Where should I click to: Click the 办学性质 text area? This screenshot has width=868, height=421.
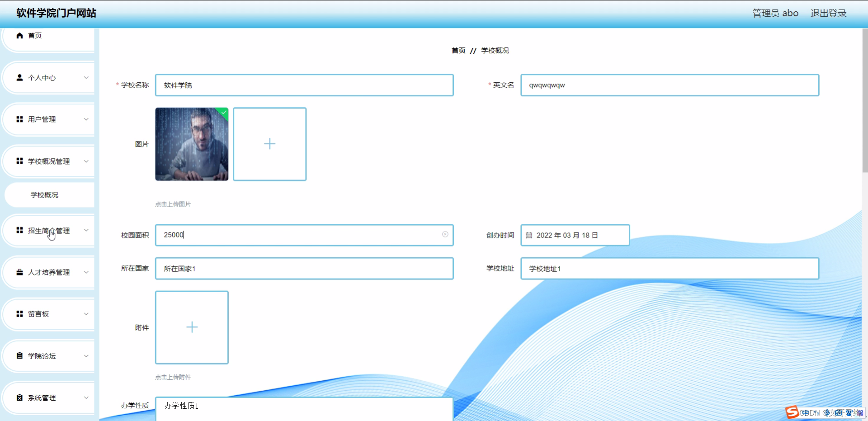click(x=304, y=409)
